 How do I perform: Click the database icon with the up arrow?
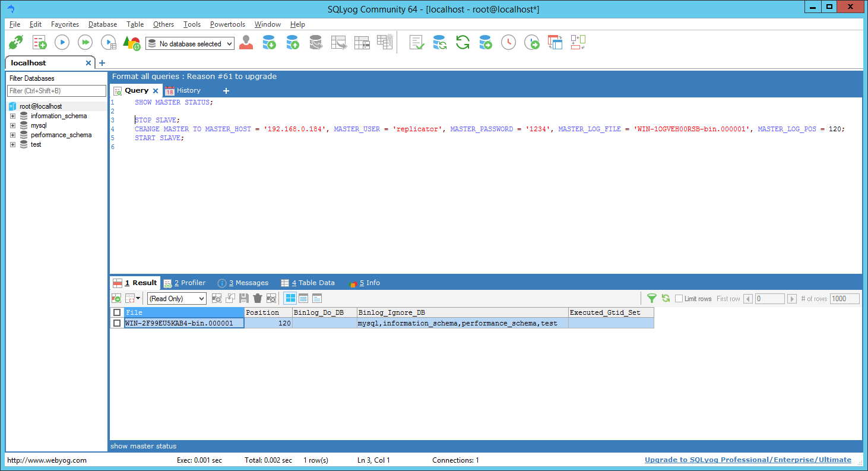(292, 43)
